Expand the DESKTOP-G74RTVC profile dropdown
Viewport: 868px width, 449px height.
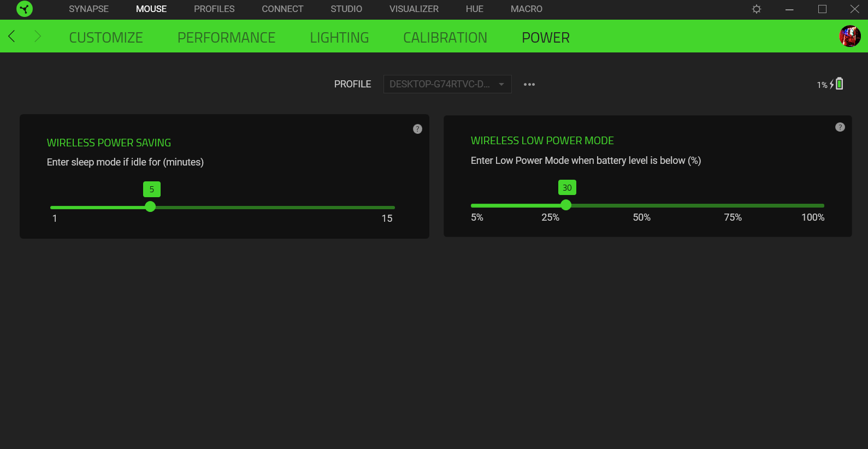(447, 84)
